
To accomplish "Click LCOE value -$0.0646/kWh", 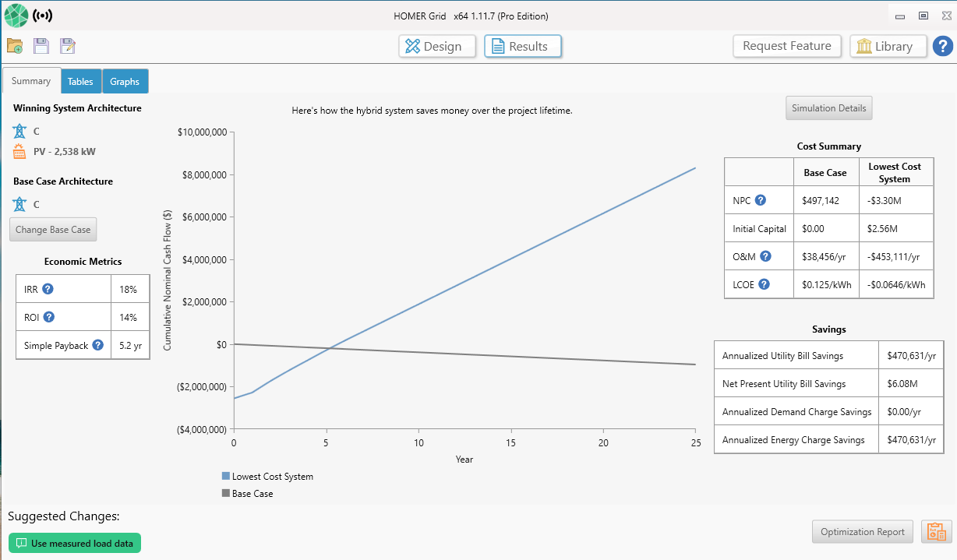I will point(896,284).
